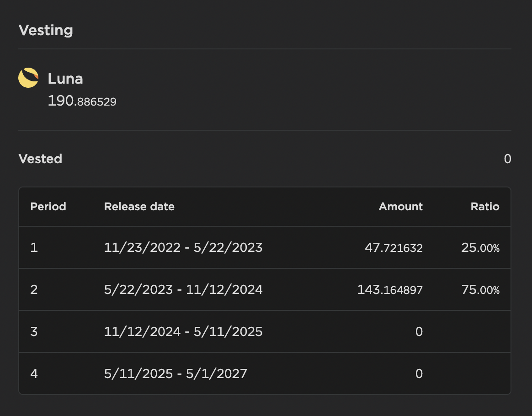This screenshot has width=532, height=416.
Task: Click the Vesting section heading
Action: (46, 31)
